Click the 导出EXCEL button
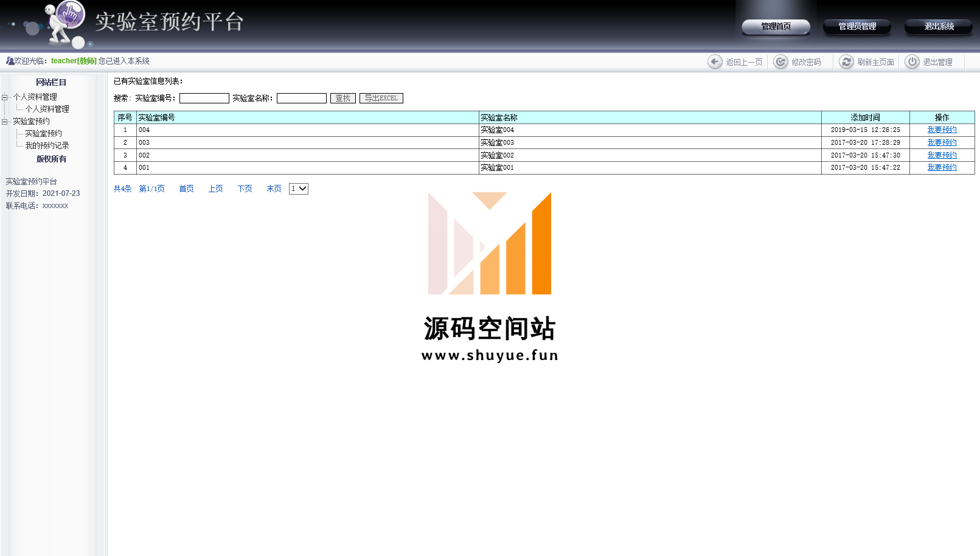The height and width of the screenshot is (556, 980). 381,98
